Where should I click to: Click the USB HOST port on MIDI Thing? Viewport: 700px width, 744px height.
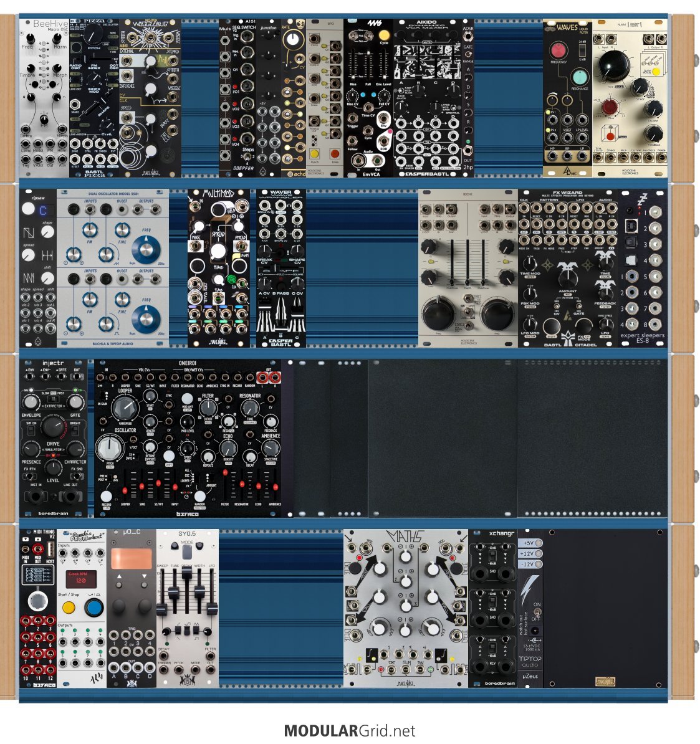click(50, 548)
